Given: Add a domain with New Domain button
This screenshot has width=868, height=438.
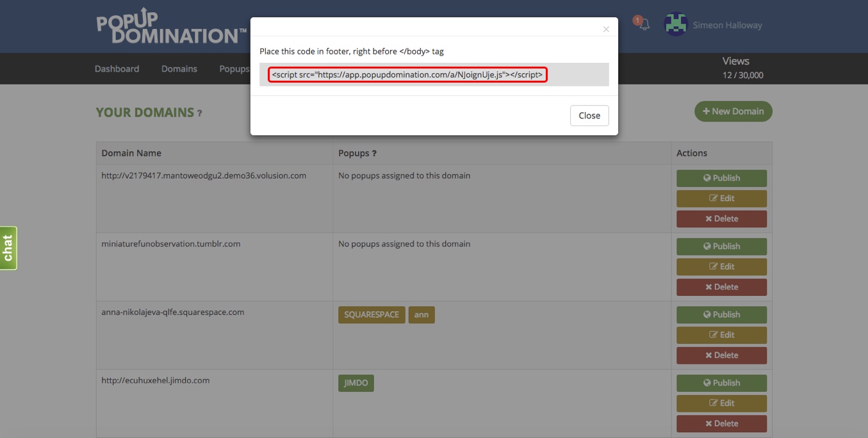Looking at the screenshot, I should (x=733, y=111).
